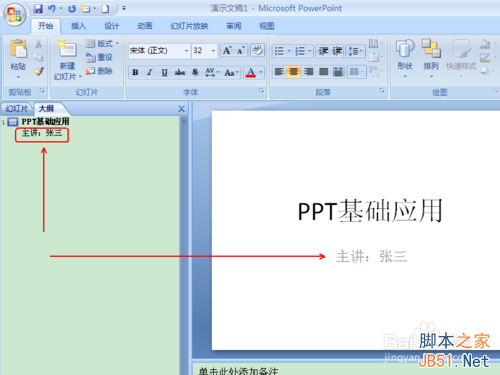Switch to the 幻灯片 pane tab

17,109
